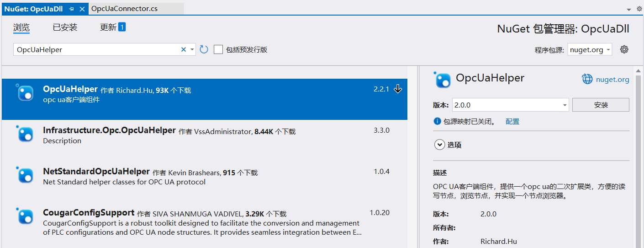
Task: Refresh the package search results
Action: click(x=204, y=49)
